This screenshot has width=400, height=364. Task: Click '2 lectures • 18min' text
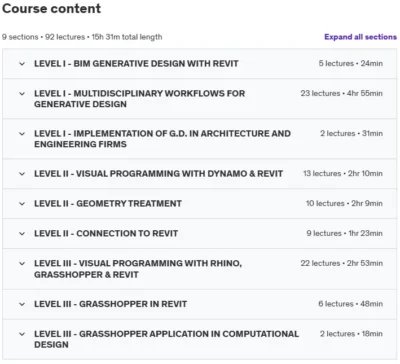pos(351,334)
